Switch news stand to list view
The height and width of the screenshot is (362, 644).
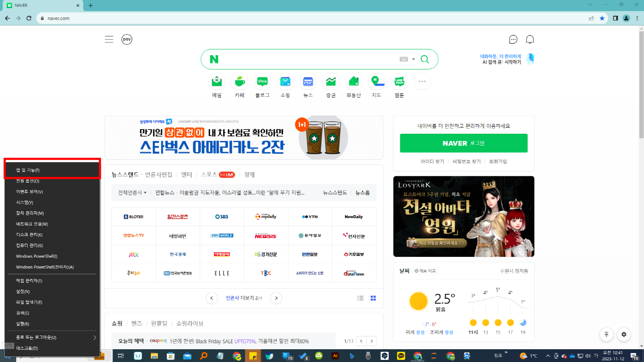click(x=360, y=298)
